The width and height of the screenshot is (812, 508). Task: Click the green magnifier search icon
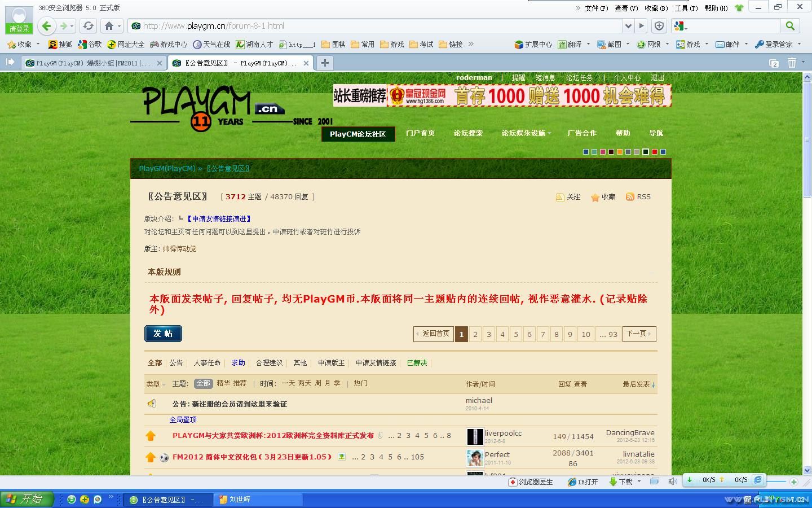click(790, 26)
